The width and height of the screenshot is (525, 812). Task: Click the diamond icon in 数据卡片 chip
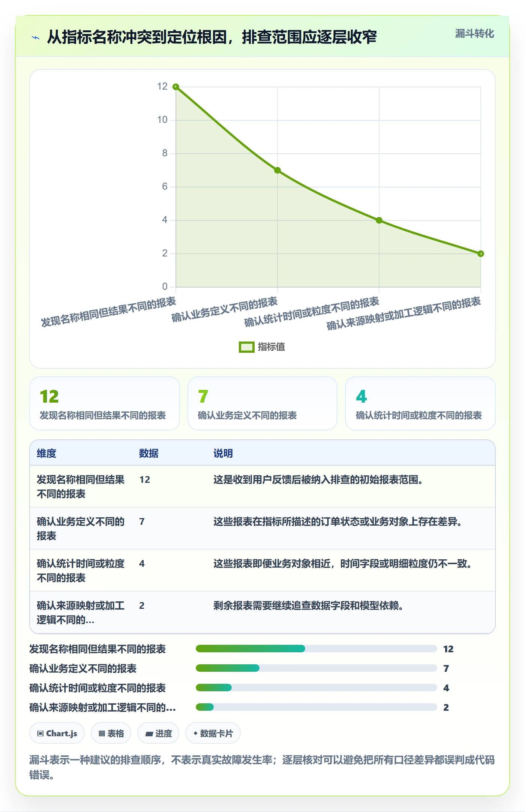click(x=195, y=733)
